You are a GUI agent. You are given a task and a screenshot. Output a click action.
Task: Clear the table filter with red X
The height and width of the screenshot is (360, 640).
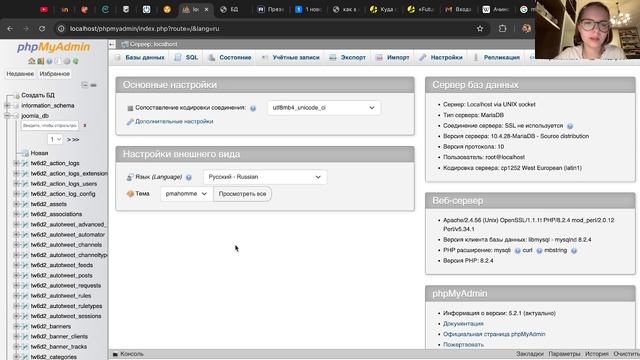click(x=85, y=125)
